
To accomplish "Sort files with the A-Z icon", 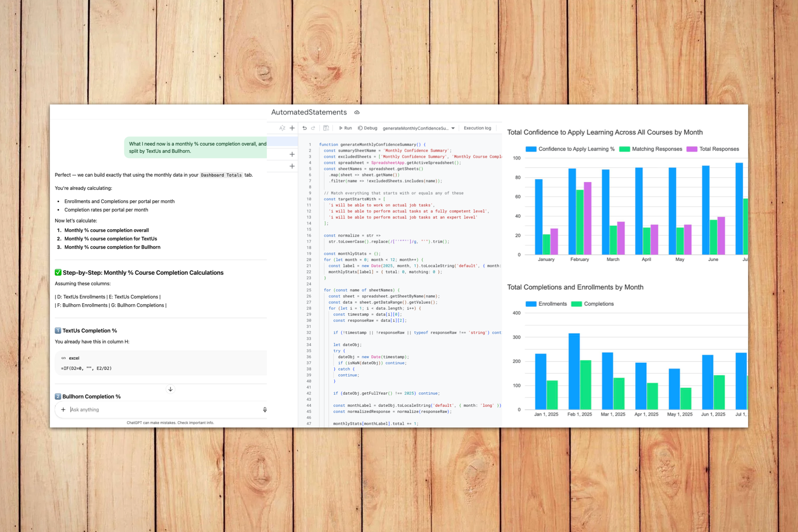I will coord(282,128).
